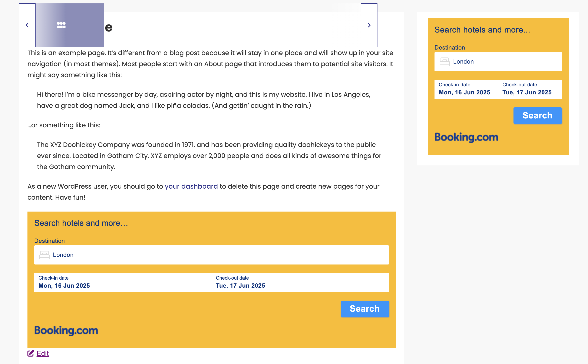Screen dimensions: 588x364
Task: Click the main widget 'Destination' label
Action: click(49, 241)
